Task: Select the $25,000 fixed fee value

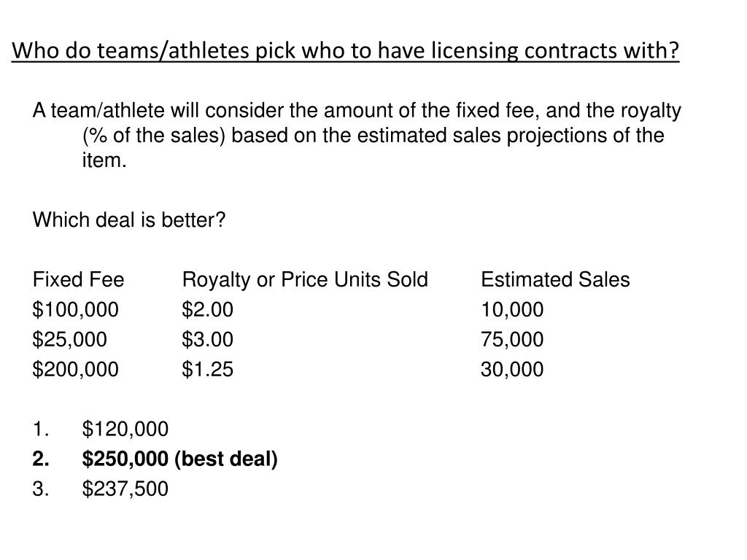Action: 69,340
